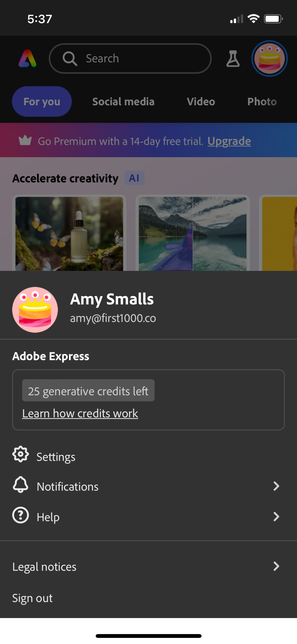Tap the profile avatar in the top bar
The height and width of the screenshot is (644, 297).
pos(269,58)
